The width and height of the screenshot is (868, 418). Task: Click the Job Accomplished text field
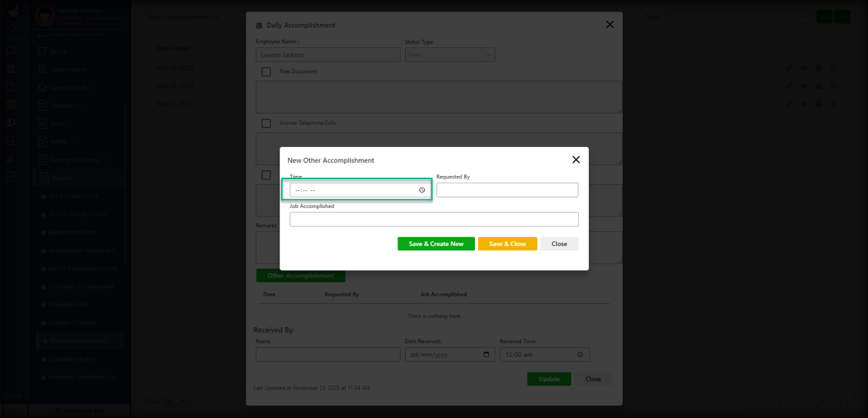pos(434,219)
